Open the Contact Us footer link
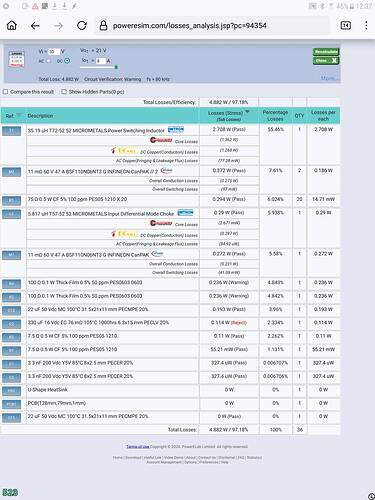Viewport: 375px width, 500px height. (x=207, y=457)
